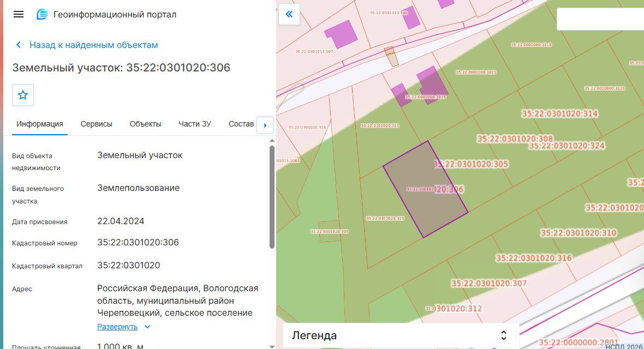Open the Объекты tab
Image resolution: width=644 pixels, height=349 pixels.
pyautogui.click(x=145, y=124)
